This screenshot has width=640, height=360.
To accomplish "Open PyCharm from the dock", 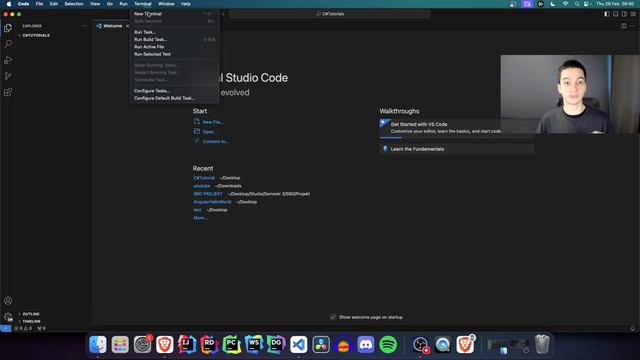I will click(231, 345).
